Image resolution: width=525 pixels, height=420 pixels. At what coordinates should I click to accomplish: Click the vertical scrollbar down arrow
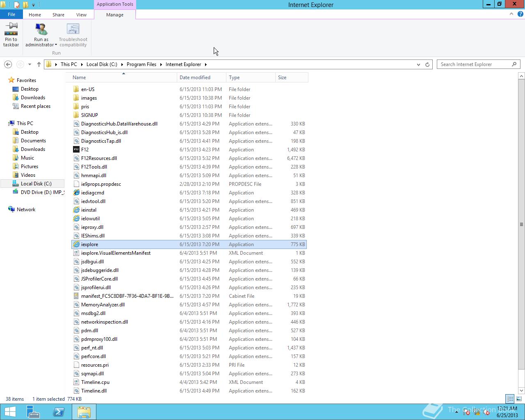[521, 391]
